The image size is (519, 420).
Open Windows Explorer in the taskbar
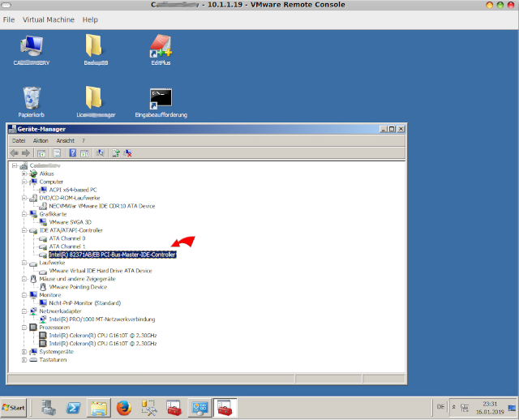[x=98, y=408]
